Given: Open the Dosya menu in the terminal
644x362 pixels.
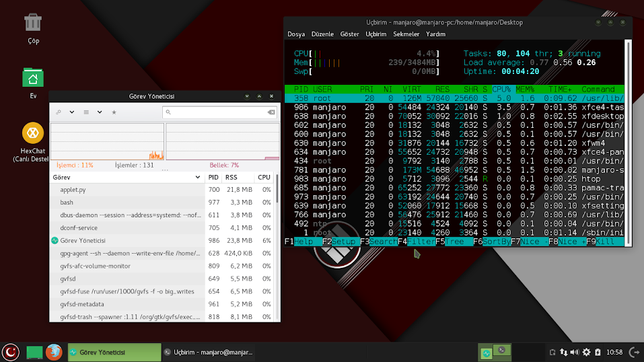Looking at the screenshot, I should pyautogui.click(x=296, y=34).
